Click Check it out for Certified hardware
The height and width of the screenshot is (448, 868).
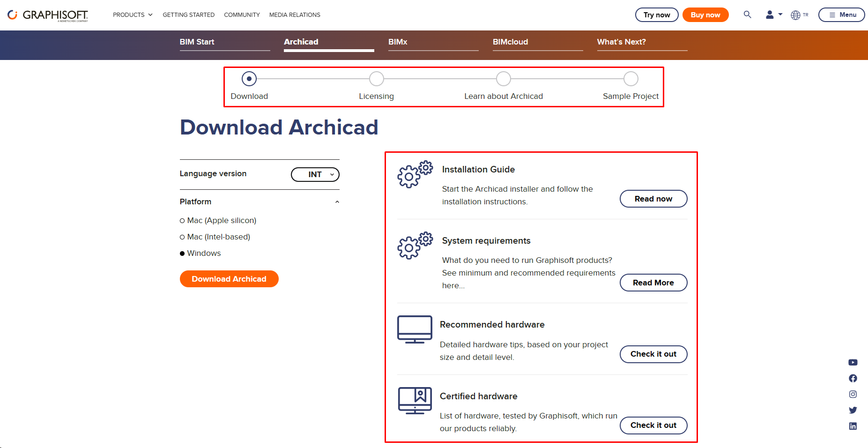tap(653, 426)
